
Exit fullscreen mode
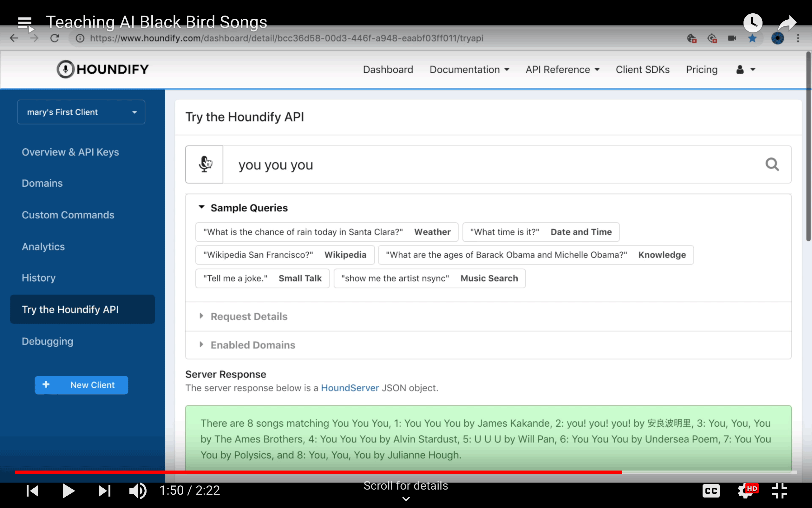(780, 491)
